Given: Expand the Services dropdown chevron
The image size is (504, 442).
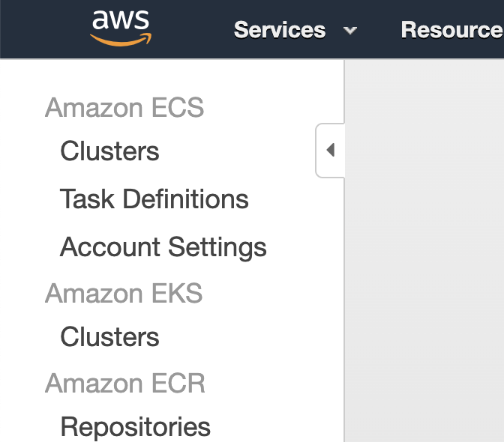Looking at the screenshot, I should (x=349, y=31).
